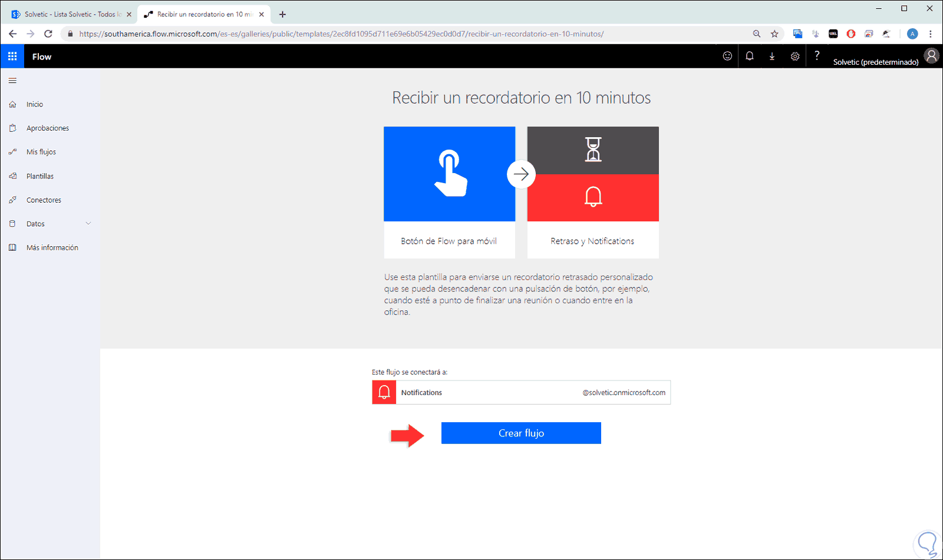Image resolution: width=943 pixels, height=560 pixels.
Task: Close the Recibir un recordatorio tab
Action: click(262, 14)
